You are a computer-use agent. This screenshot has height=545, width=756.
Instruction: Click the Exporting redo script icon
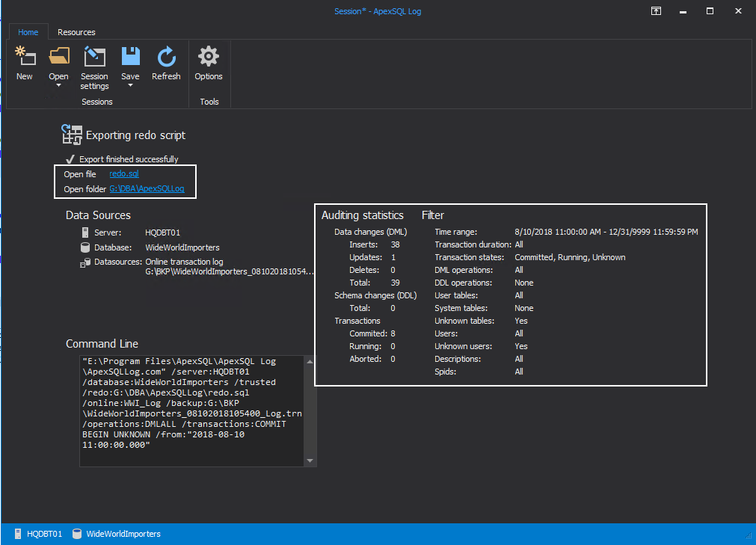(71, 135)
